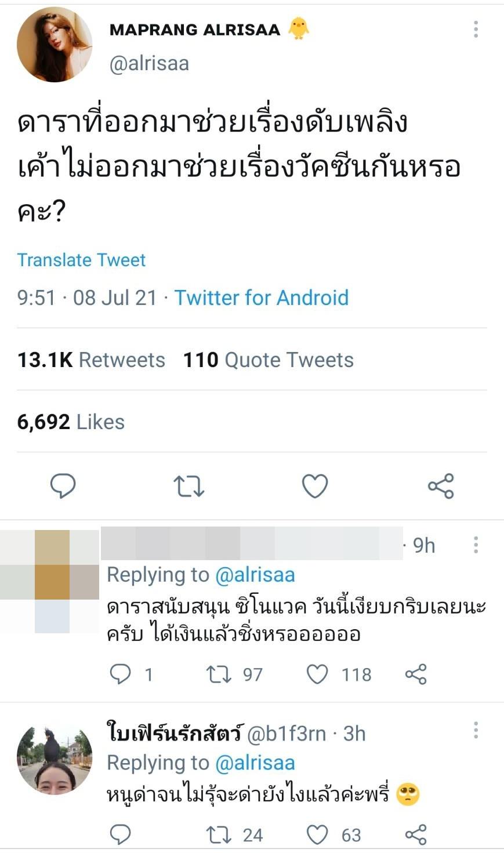Image resolution: width=504 pixels, height=853 pixels.
Task: Open @b1f3rn's profile avatar
Action: click(55, 760)
